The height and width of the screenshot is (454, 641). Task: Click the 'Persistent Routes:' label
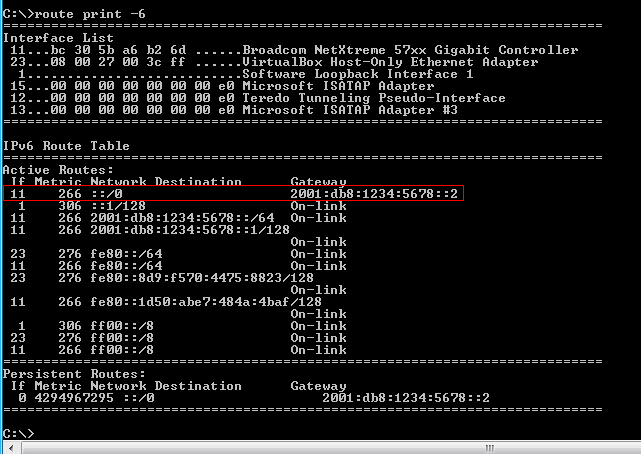[74, 374]
